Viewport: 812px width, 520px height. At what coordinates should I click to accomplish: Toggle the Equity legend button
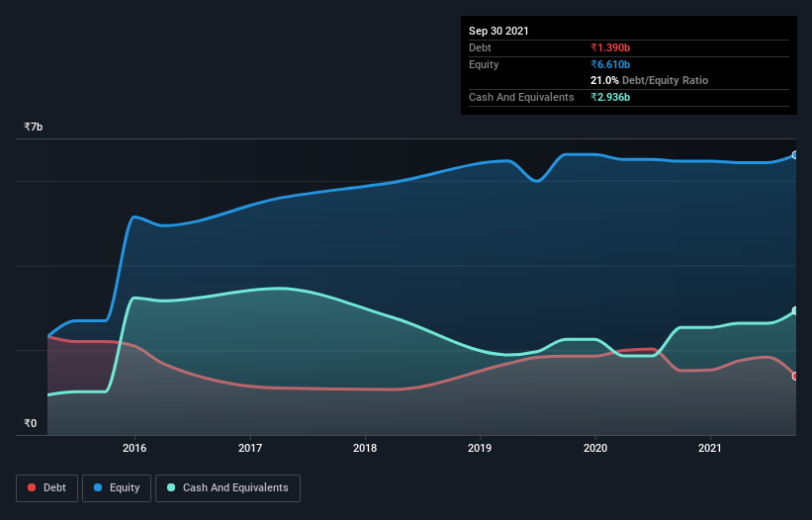[117, 488]
